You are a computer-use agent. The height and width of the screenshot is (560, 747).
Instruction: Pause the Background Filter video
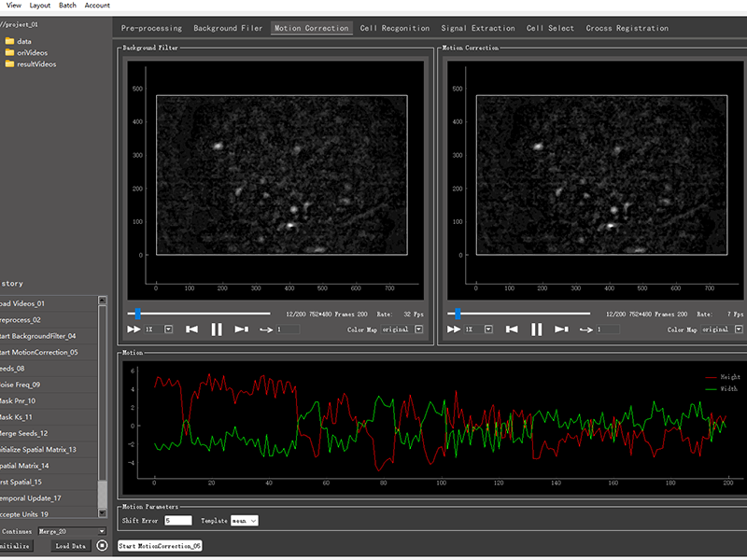tap(217, 329)
